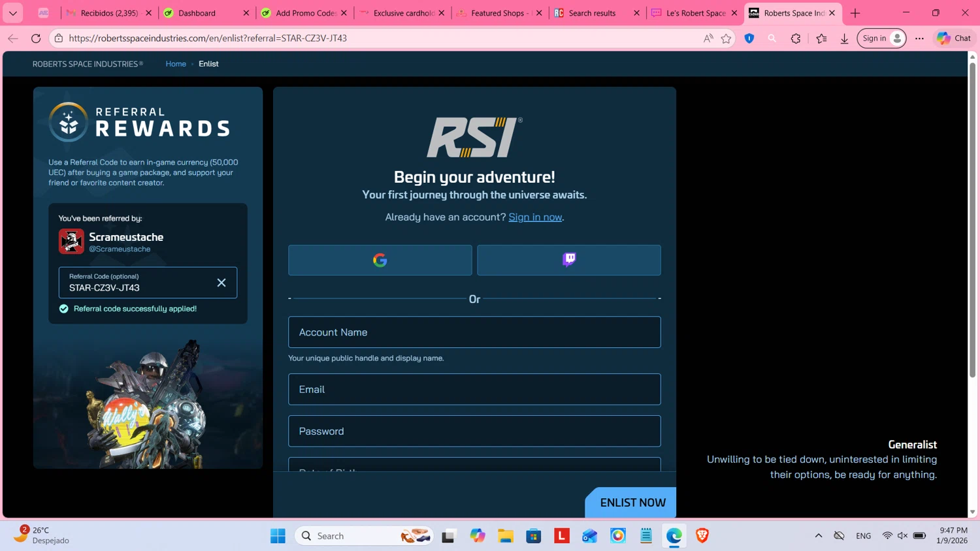Open browser Settings and more menu

point(919,39)
